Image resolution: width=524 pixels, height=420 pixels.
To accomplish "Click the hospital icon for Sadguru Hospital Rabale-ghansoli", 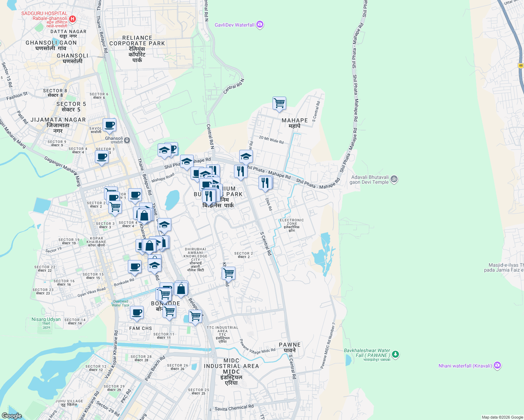I will coord(73,19).
